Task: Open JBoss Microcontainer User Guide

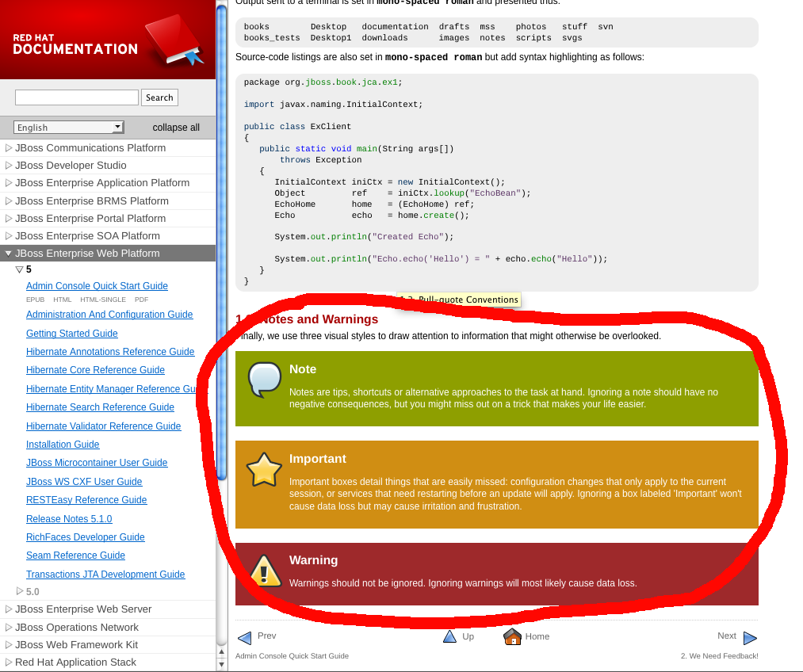Action: tap(97, 462)
